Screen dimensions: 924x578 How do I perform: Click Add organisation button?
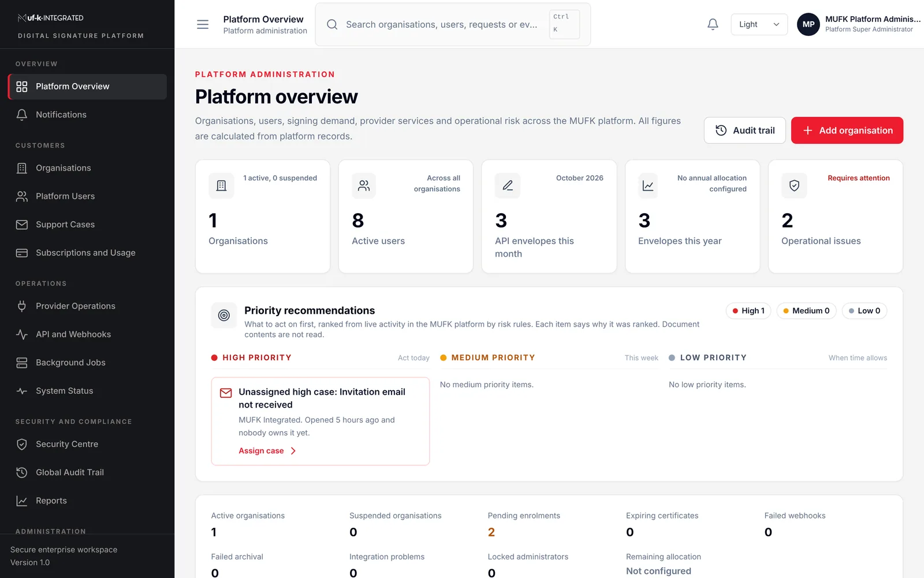(x=847, y=131)
